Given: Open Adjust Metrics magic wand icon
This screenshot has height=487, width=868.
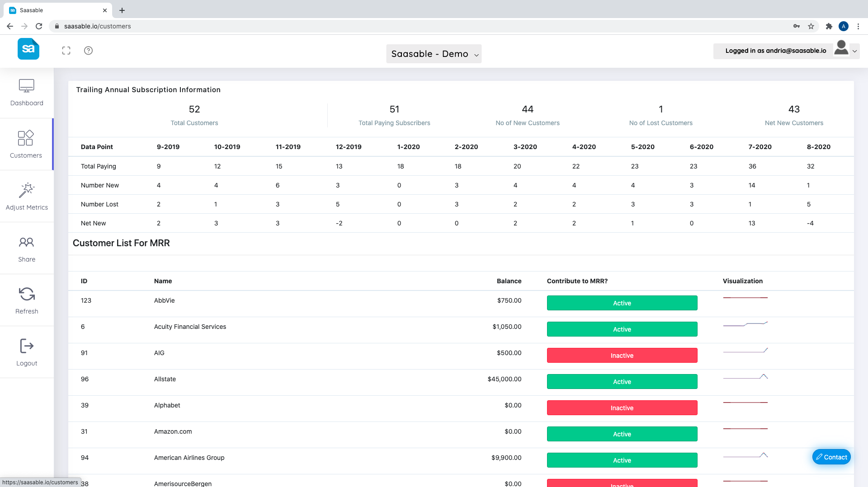Looking at the screenshot, I should click(27, 190).
